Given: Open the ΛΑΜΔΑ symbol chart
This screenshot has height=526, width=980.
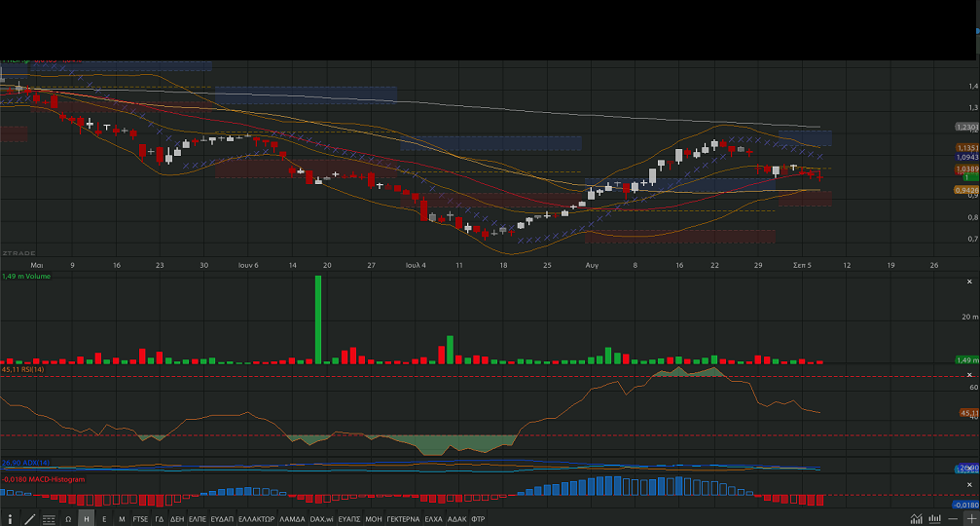Looking at the screenshot, I should point(292,519).
